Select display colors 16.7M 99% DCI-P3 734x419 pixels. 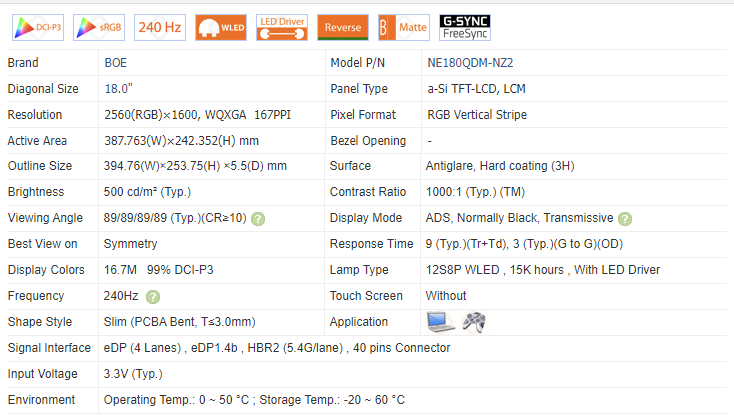tap(158, 270)
